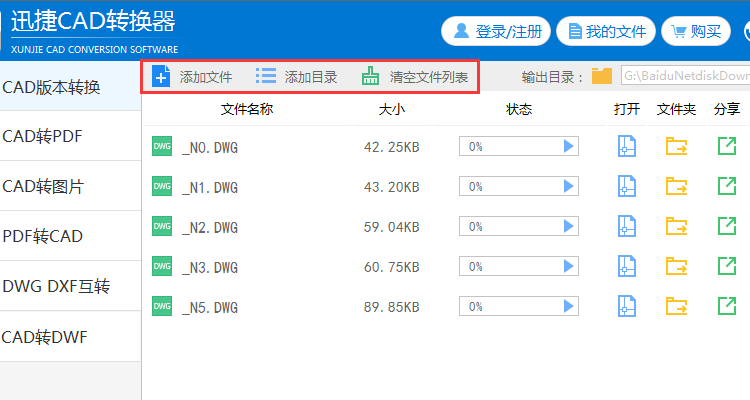Open the containing folder for _N1.DWG
The image size is (750, 400).
(676, 186)
